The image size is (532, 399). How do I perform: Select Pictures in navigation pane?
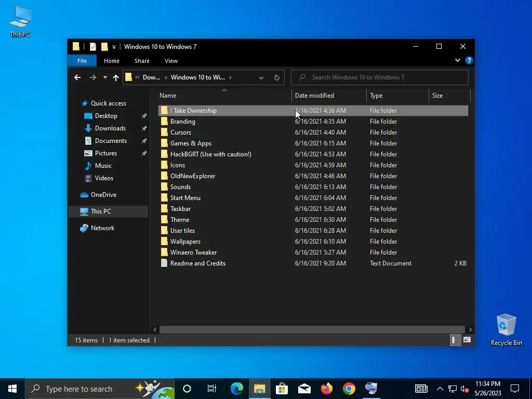(106, 153)
